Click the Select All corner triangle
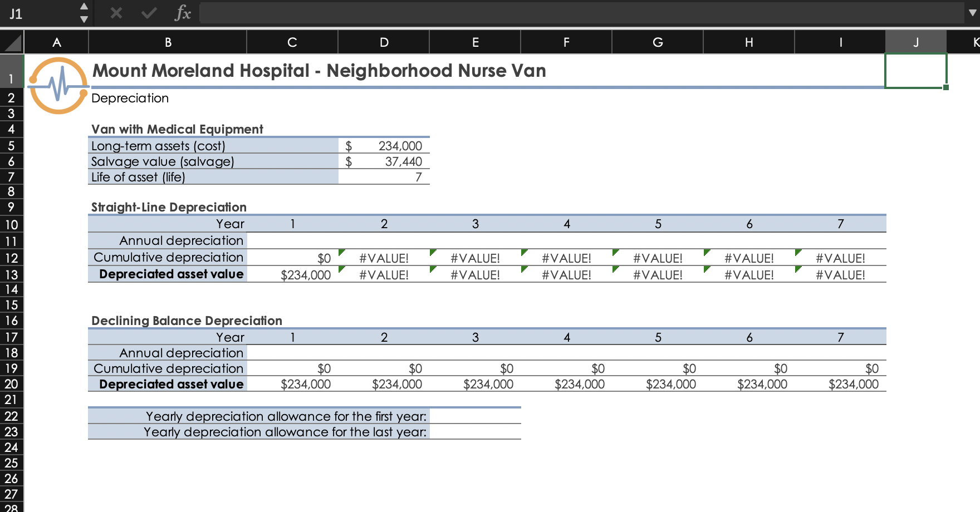This screenshot has height=512, width=980. [x=12, y=42]
